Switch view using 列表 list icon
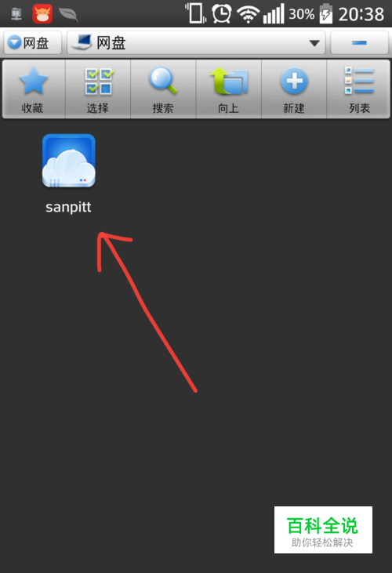Viewport: 392px width, 573px height. coord(359,89)
